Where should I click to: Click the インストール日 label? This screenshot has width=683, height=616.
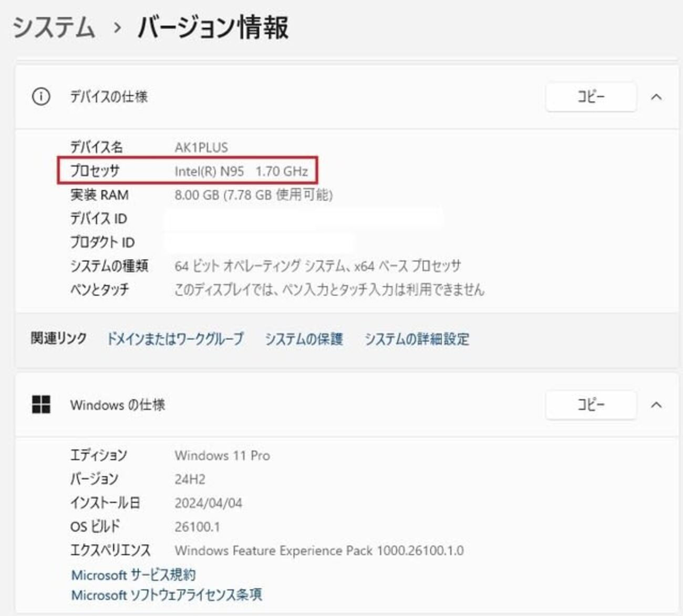pyautogui.click(x=106, y=503)
